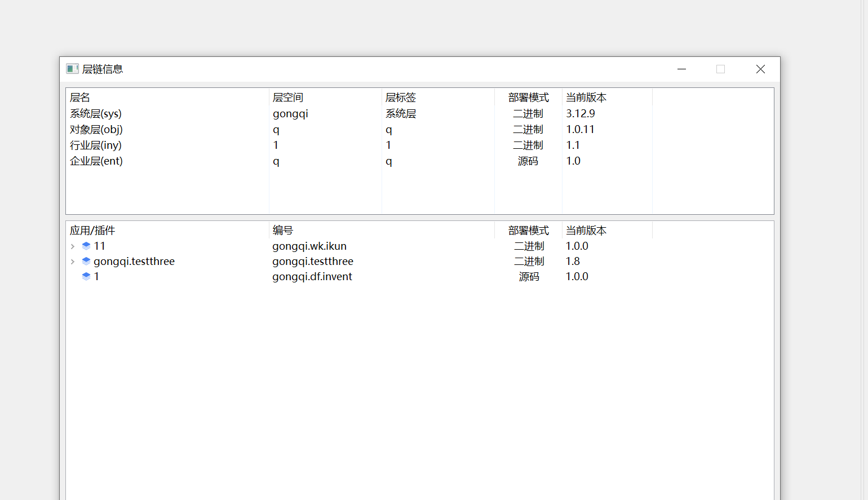Click the 层空间 column header
868x500 pixels.
coord(288,98)
